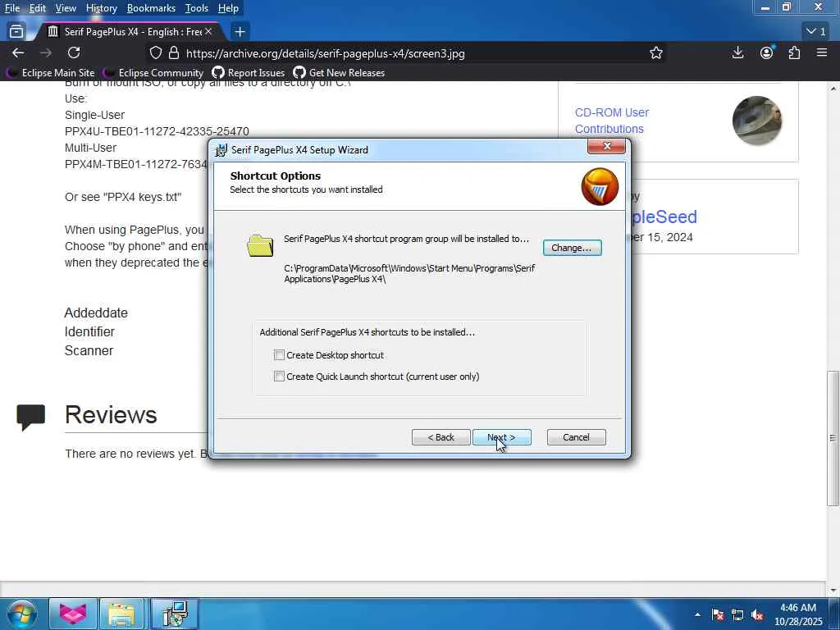Open the Edit menu
The image size is (840, 630).
point(37,8)
